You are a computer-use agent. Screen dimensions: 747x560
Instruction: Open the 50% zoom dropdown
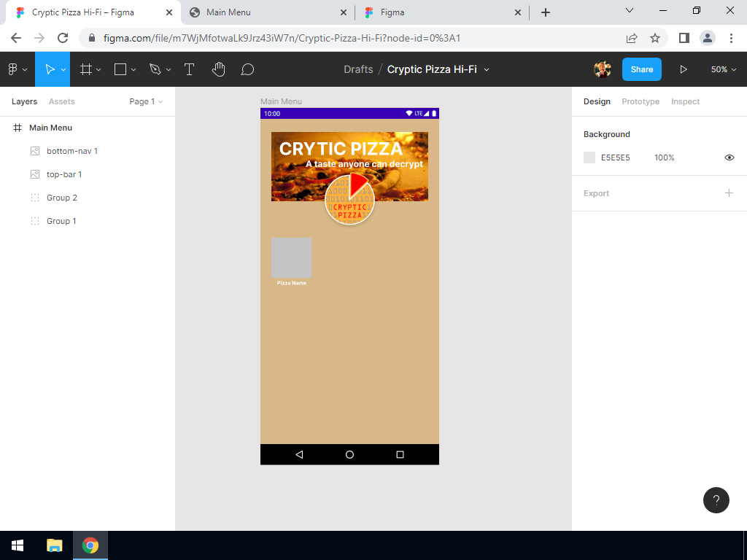coord(724,69)
